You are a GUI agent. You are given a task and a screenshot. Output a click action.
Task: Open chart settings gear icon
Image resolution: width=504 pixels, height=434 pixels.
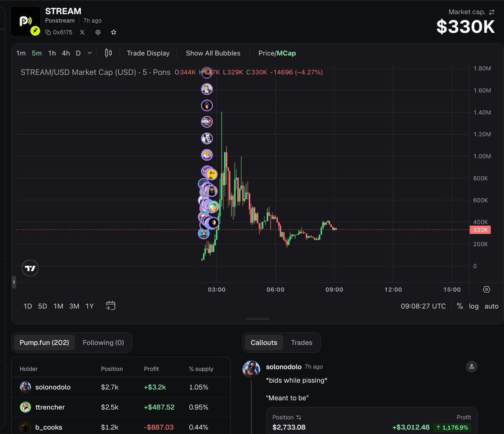[486, 290]
